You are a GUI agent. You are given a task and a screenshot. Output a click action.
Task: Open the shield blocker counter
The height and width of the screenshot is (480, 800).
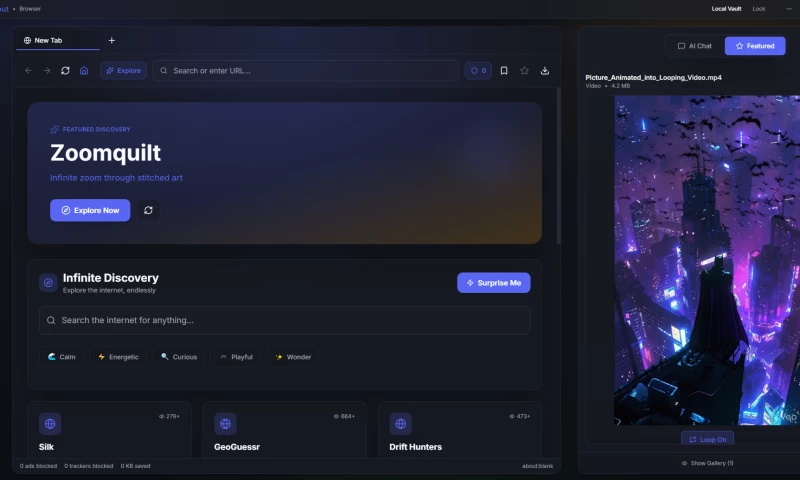point(478,71)
